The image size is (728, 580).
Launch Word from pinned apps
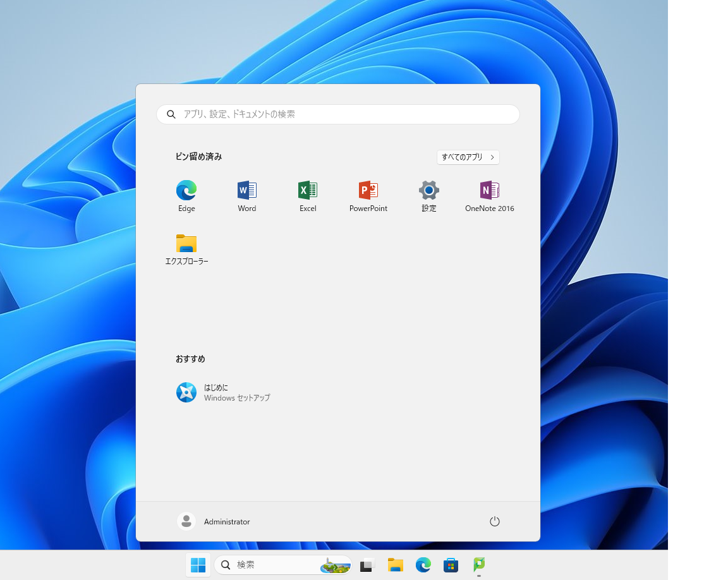pos(247,196)
